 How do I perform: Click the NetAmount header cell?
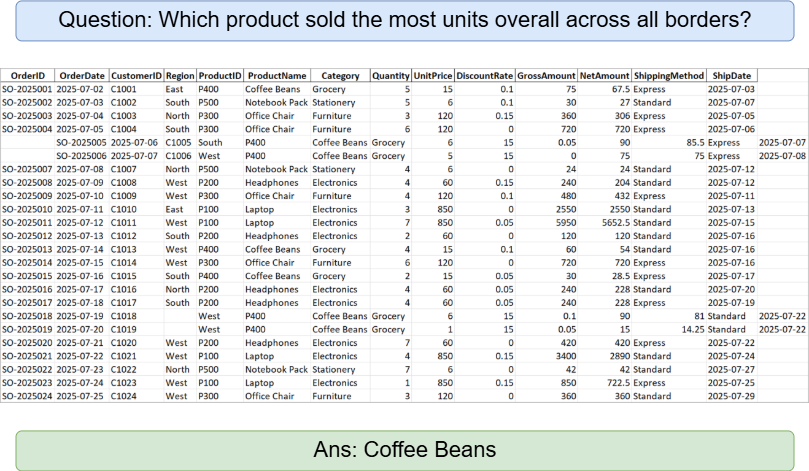coord(604,76)
